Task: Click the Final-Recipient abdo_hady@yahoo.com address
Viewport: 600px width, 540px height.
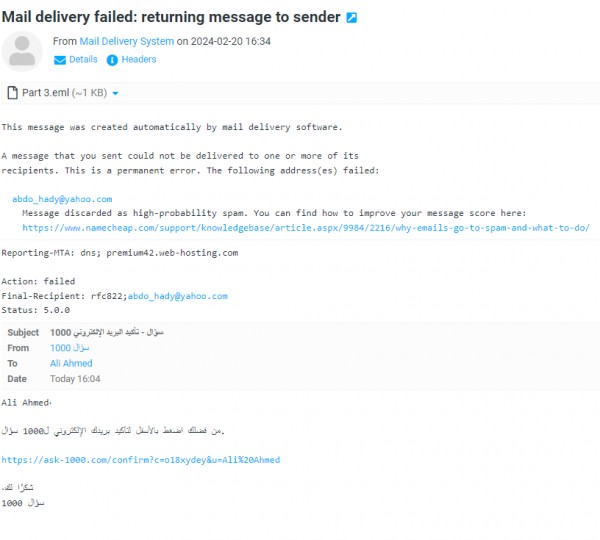Action: tap(177, 296)
